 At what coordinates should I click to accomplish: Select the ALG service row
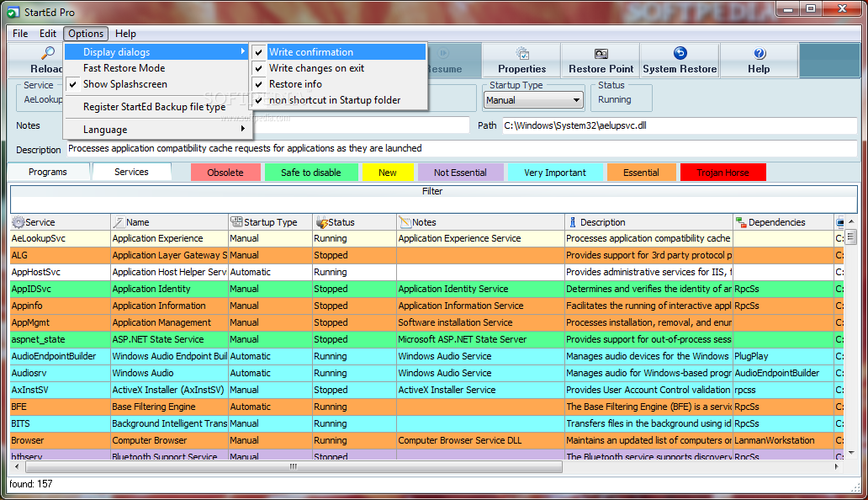(x=426, y=255)
